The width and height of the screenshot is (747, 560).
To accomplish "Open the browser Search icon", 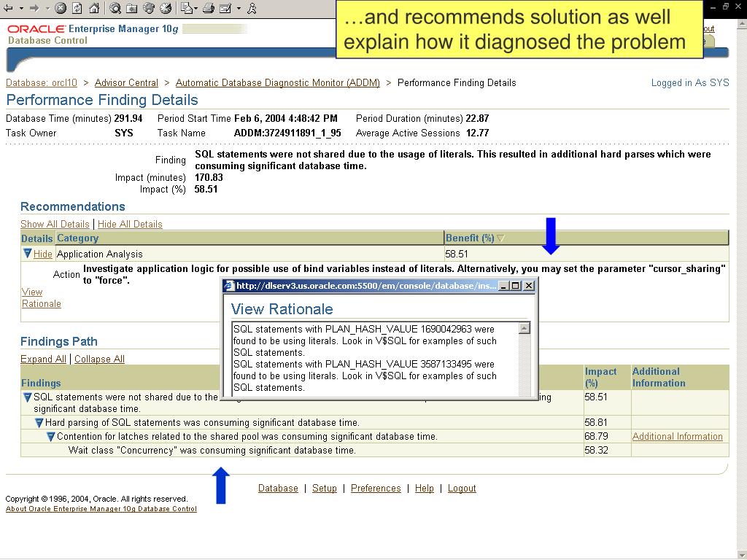I will point(115,8).
